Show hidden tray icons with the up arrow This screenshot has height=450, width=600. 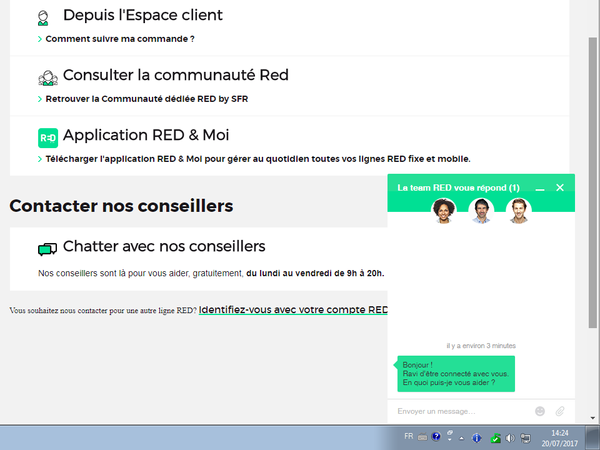click(x=462, y=439)
